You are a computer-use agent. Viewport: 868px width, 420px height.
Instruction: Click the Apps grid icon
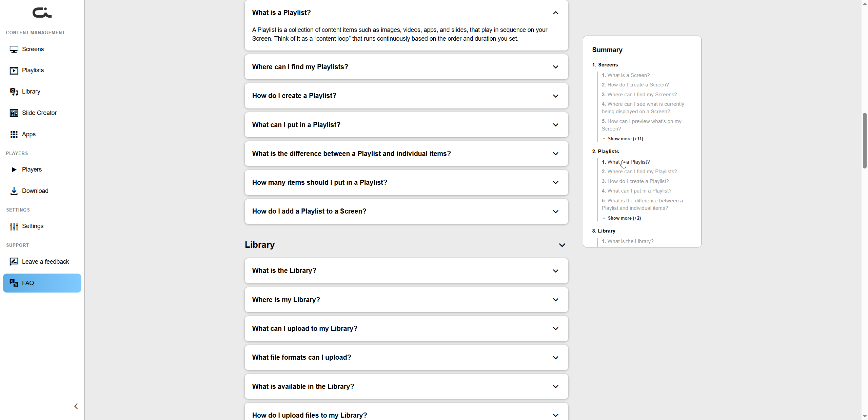[x=14, y=135]
